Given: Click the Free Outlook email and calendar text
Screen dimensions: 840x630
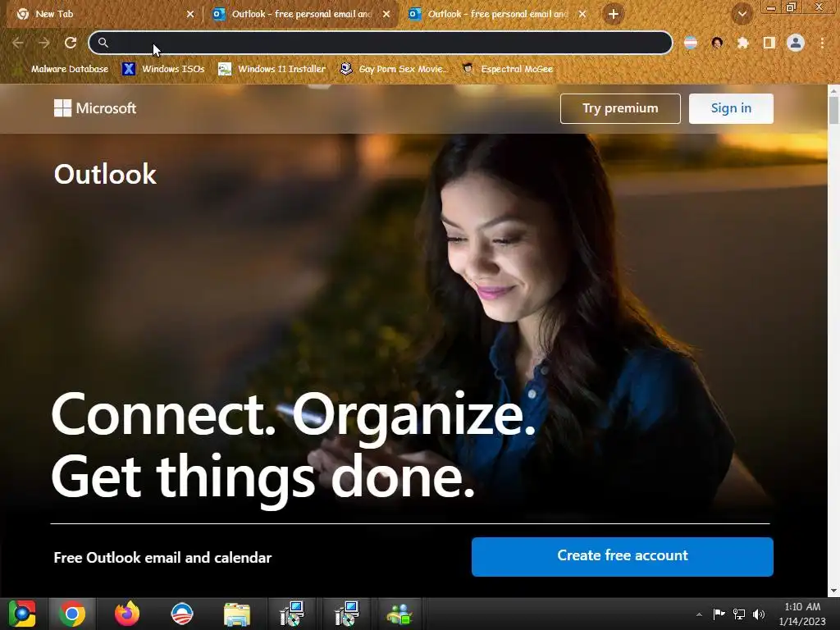Looking at the screenshot, I should (x=163, y=558).
